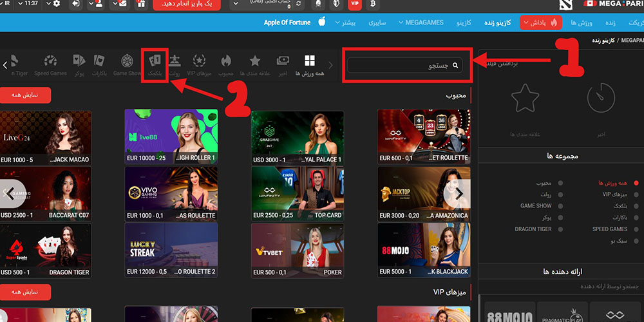
Task: Select the SPEED GAMES radio option
Action: [636, 229]
